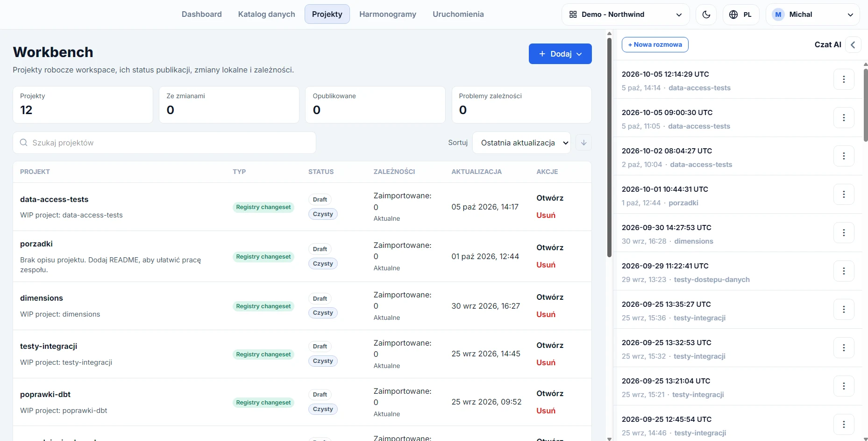The height and width of the screenshot is (441, 868).
Task: Select the porzadki project name
Action: (x=36, y=244)
